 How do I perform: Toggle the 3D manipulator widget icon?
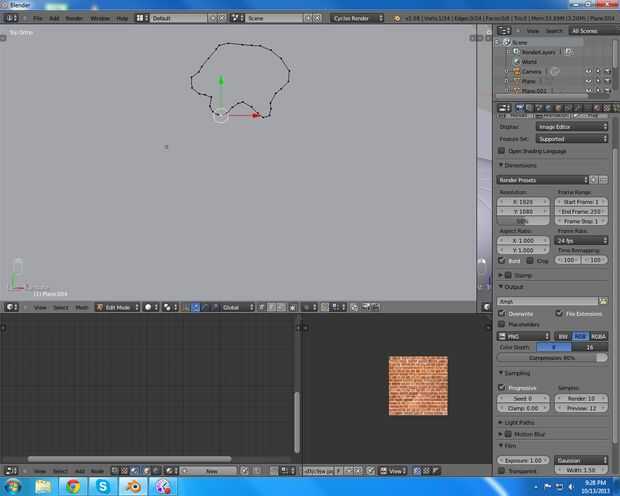pyautogui.click(x=185, y=307)
